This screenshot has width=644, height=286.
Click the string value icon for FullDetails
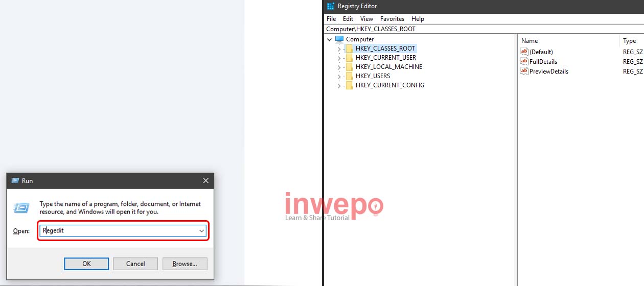click(x=524, y=61)
